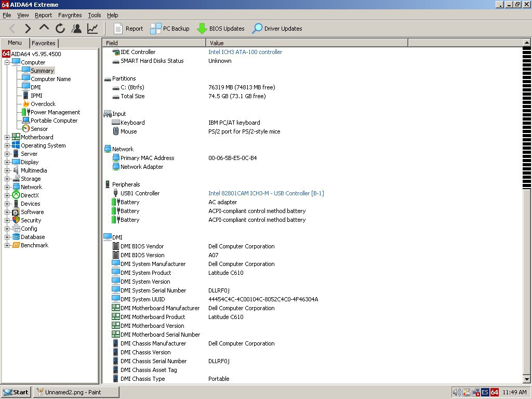Select the Overclock flame icon in tree

pyautogui.click(x=26, y=104)
